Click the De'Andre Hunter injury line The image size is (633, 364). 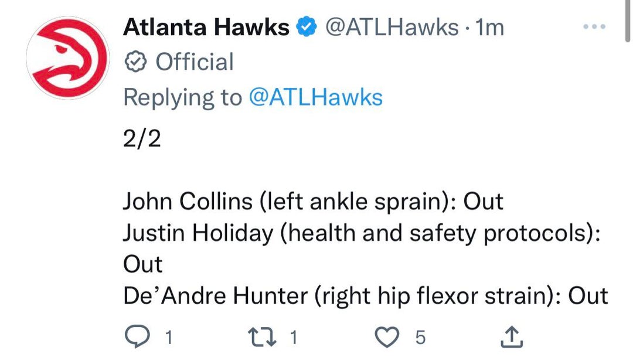point(365,296)
